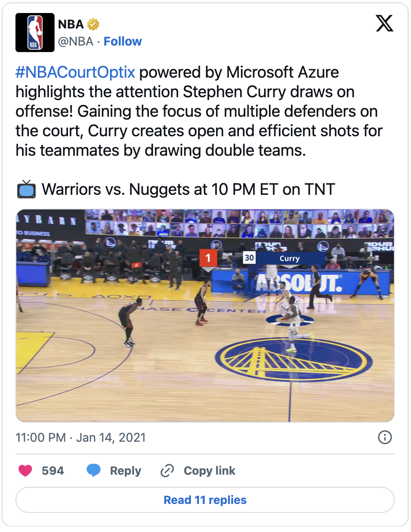Open the tweet info circle icon
This screenshot has width=411, height=532.
(385, 437)
